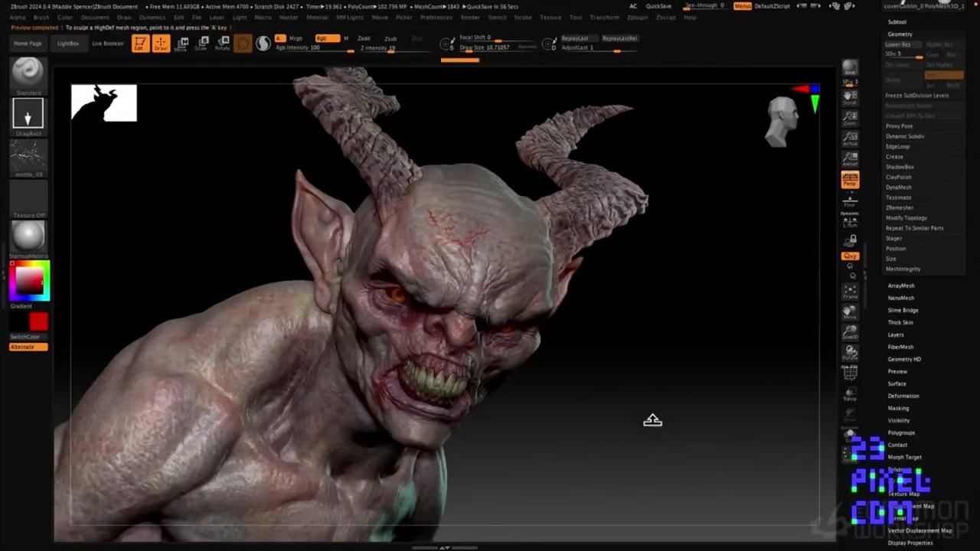Expand the DynaMesh section

tap(899, 187)
